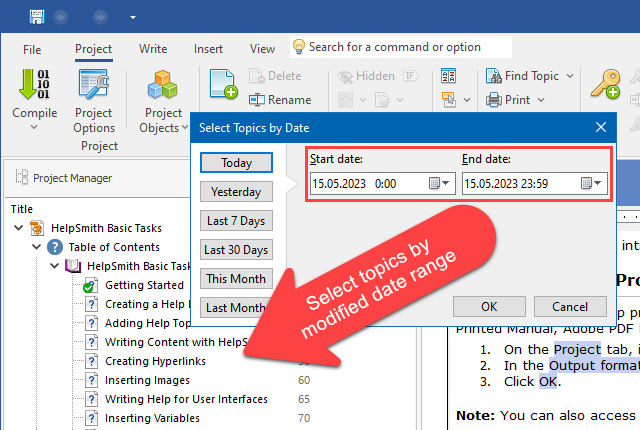Select the Table of Contents tree item

point(114,247)
